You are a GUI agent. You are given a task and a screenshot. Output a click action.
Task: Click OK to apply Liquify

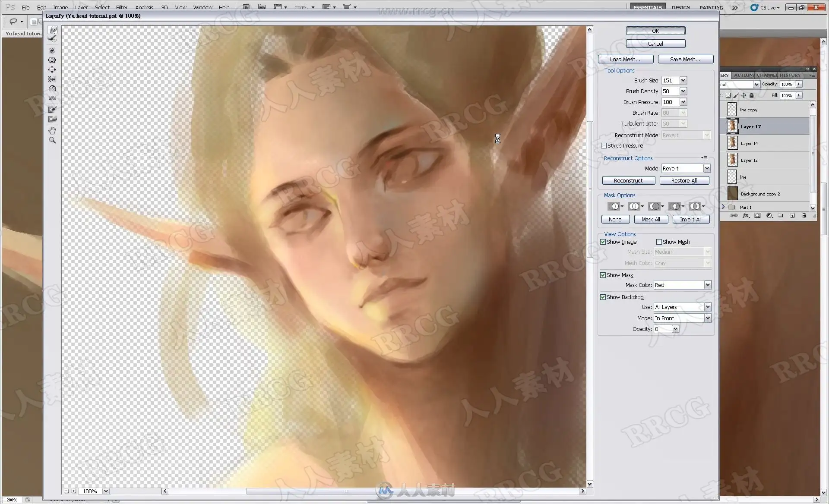click(x=655, y=31)
